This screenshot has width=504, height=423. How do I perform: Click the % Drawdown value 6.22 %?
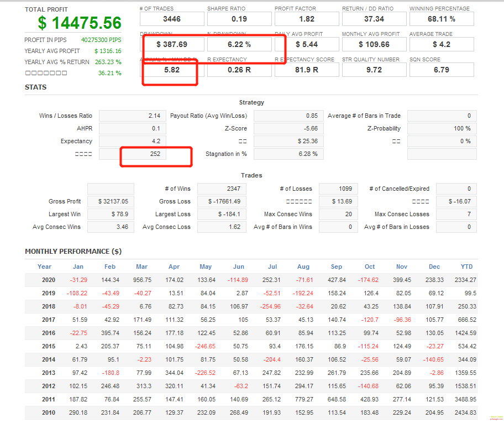[x=239, y=44]
